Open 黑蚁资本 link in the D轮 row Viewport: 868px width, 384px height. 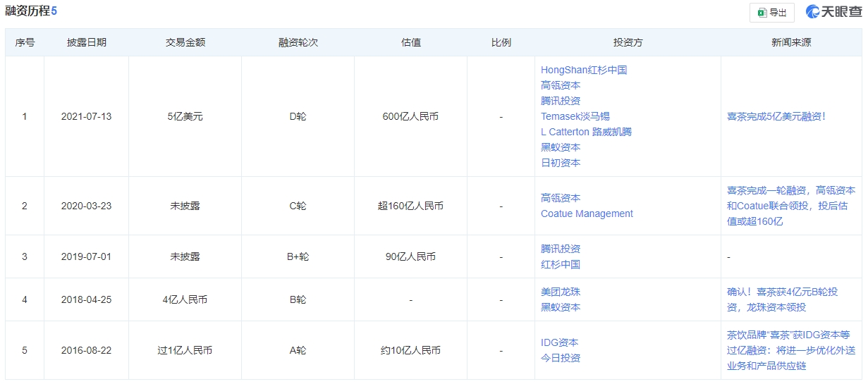click(x=561, y=147)
